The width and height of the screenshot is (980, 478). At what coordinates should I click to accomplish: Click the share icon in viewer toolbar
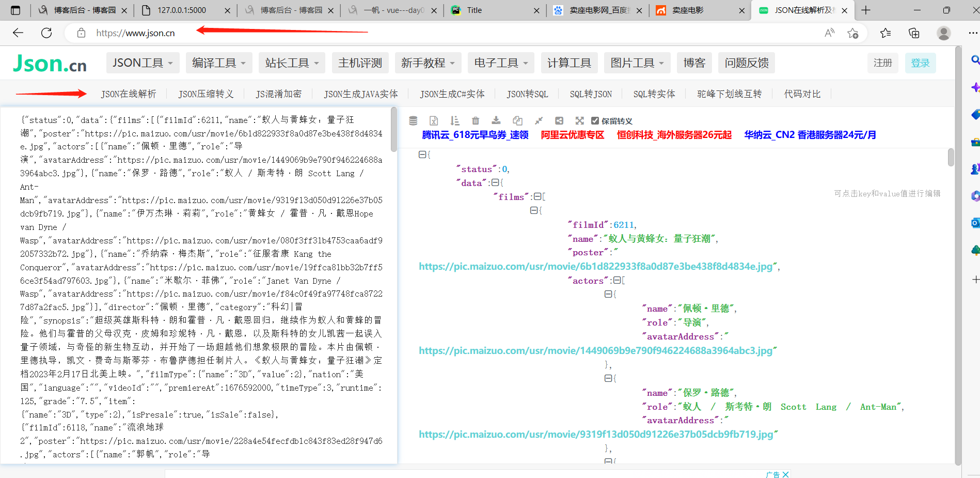click(x=559, y=120)
